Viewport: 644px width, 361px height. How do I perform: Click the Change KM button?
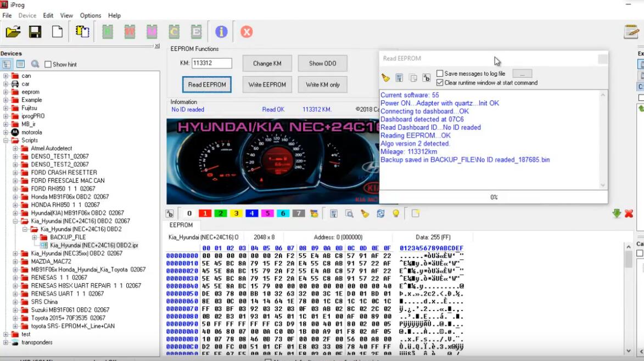(267, 63)
